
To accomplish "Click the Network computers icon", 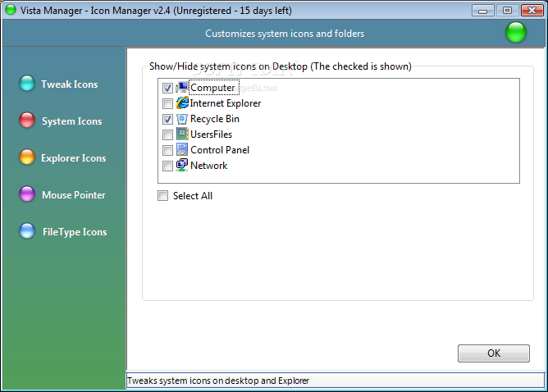I will pyautogui.click(x=182, y=165).
